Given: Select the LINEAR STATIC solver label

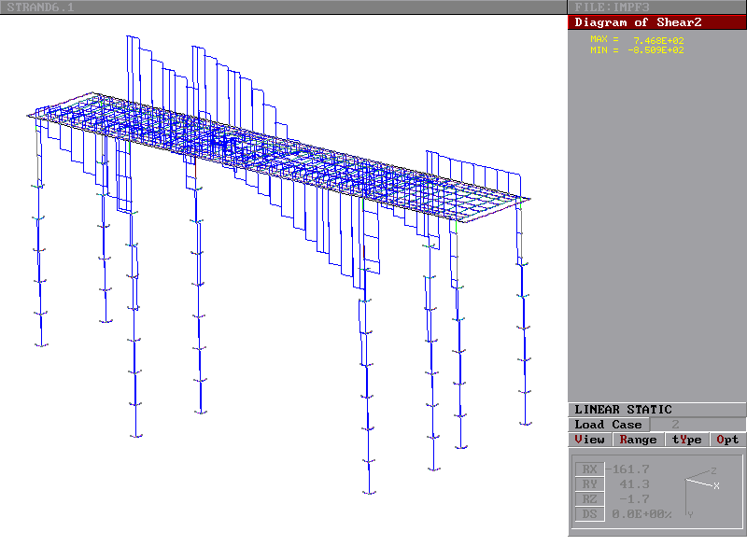Looking at the screenshot, I should click(623, 410).
